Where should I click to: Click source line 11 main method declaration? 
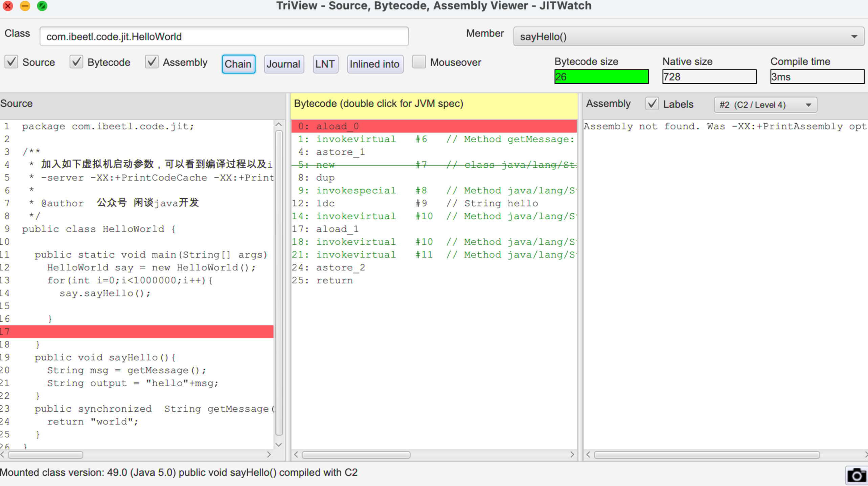click(x=137, y=254)
